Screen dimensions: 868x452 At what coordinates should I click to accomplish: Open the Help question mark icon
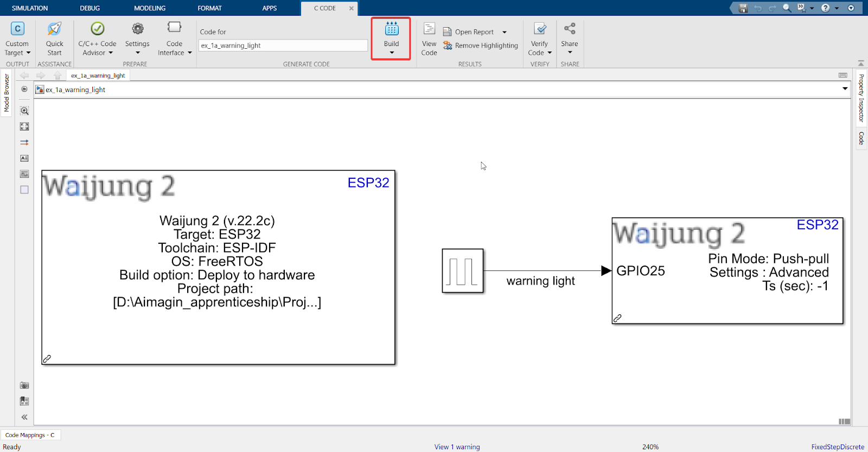825,8
